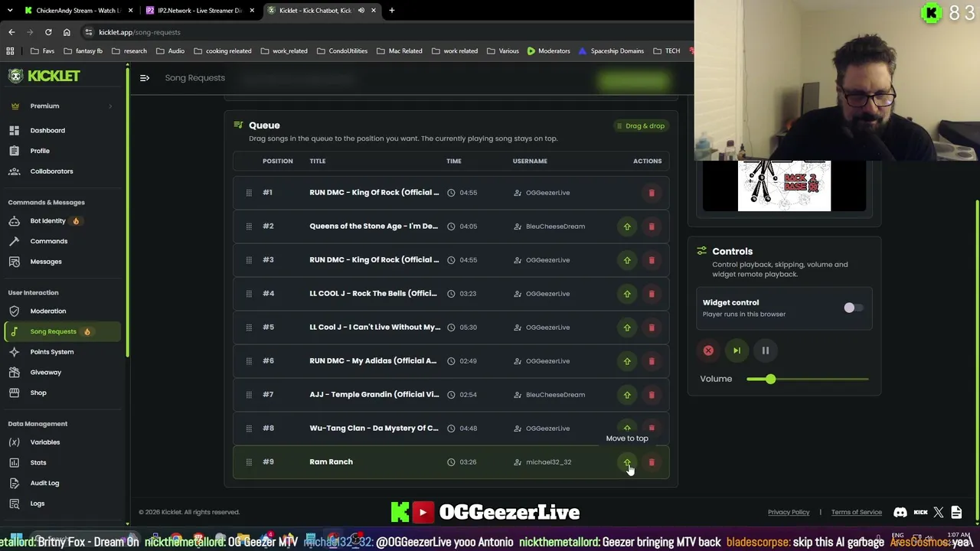The height and width of the screenshot is (551, 980).
Task: Go back in browser history
Action: [x=11, y=32]
